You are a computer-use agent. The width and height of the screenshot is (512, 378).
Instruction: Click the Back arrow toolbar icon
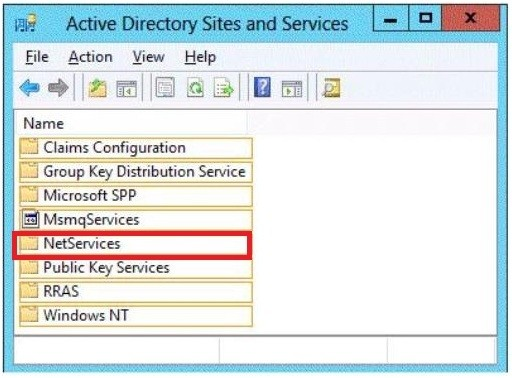point(30,88)
